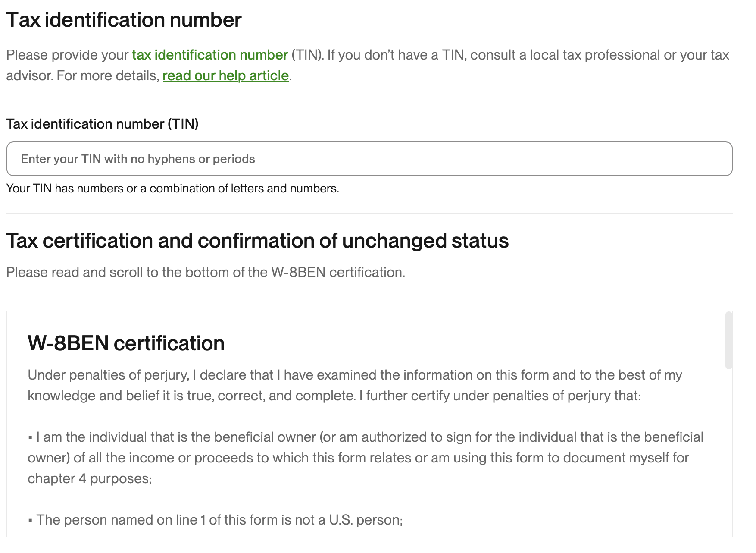The image size is (756, 553).
Task: Click the square bullet before "The person named"
Action: (30, 521)
